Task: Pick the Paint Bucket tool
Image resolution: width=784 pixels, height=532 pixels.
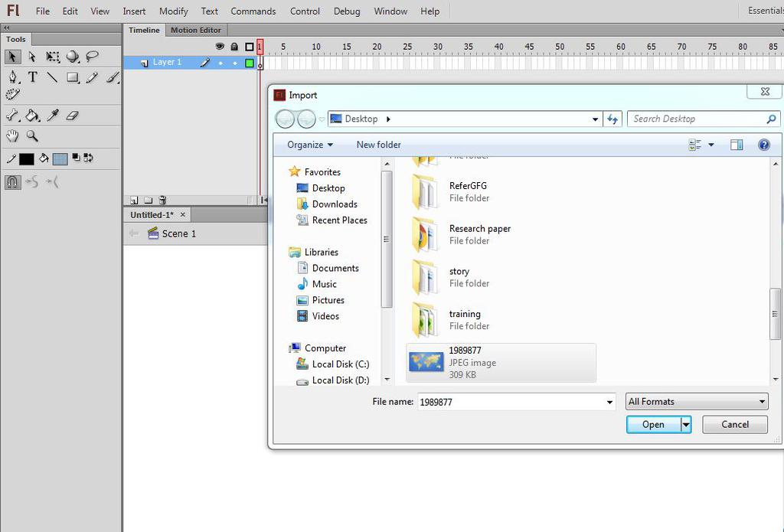Action: (x=32, y=116)
